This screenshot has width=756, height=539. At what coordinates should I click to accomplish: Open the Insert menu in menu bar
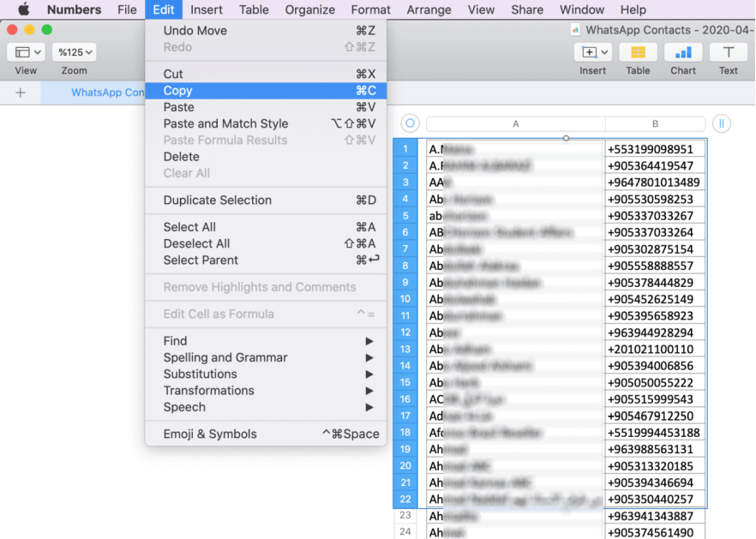tap(207, 9)
